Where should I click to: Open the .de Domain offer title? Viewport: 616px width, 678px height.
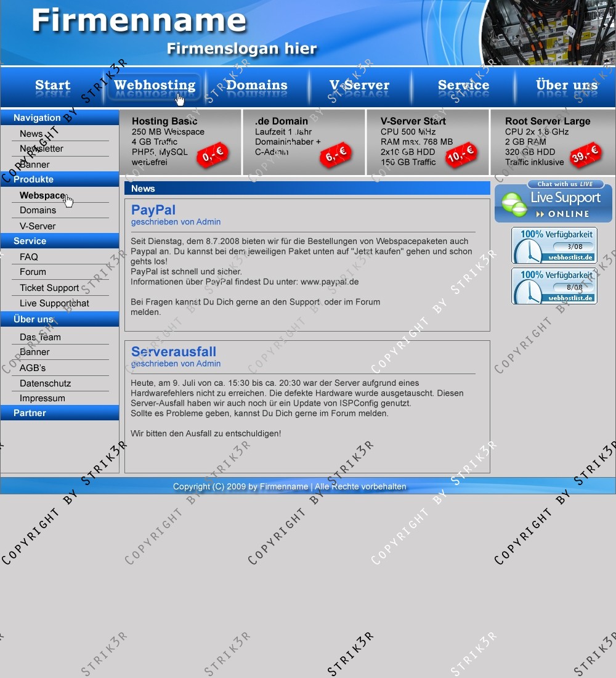tap(282, 121)
